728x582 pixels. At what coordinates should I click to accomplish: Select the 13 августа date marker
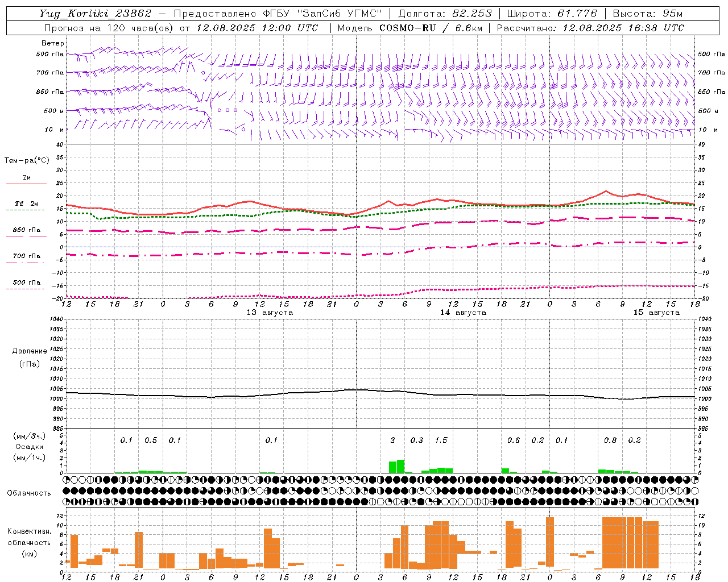(x=270, y=312)
